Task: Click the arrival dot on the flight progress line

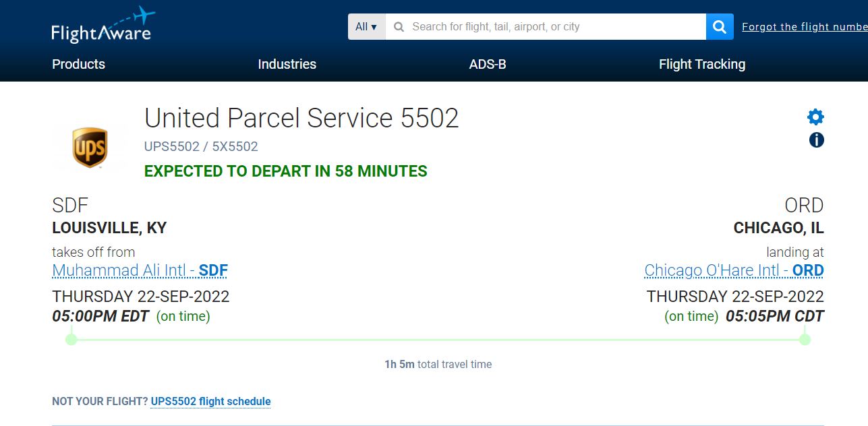Action: [x=804, y=339]
